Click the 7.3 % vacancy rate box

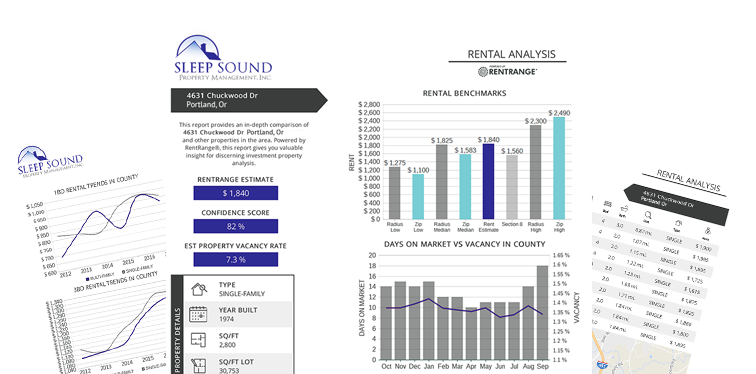236,259
